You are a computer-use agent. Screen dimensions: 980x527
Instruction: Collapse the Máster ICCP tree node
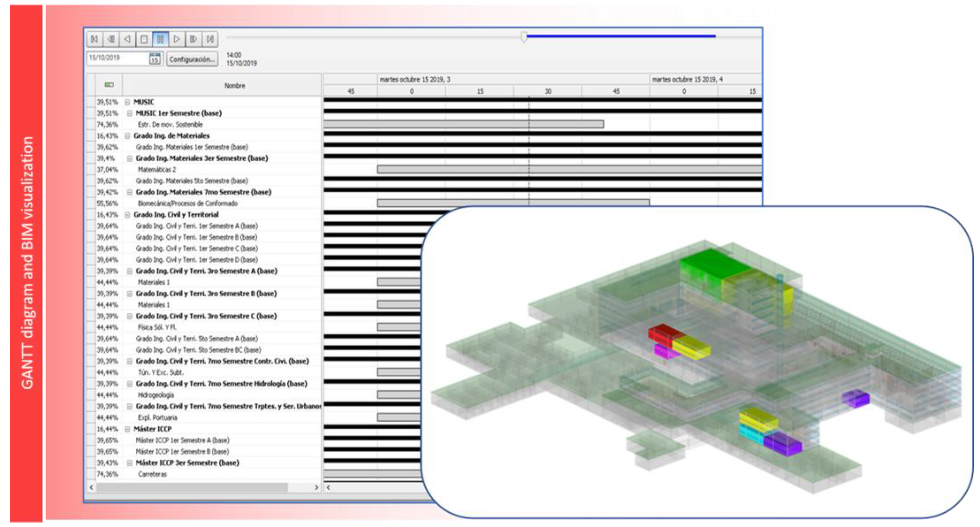pos(127,429)
